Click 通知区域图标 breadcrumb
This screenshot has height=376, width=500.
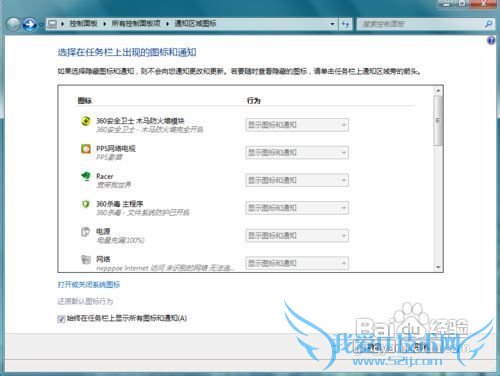[x=195, y=24]
